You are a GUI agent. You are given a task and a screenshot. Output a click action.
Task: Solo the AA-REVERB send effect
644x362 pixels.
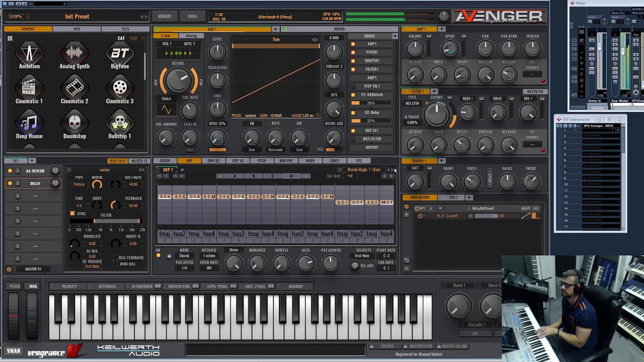coord(18,171)
